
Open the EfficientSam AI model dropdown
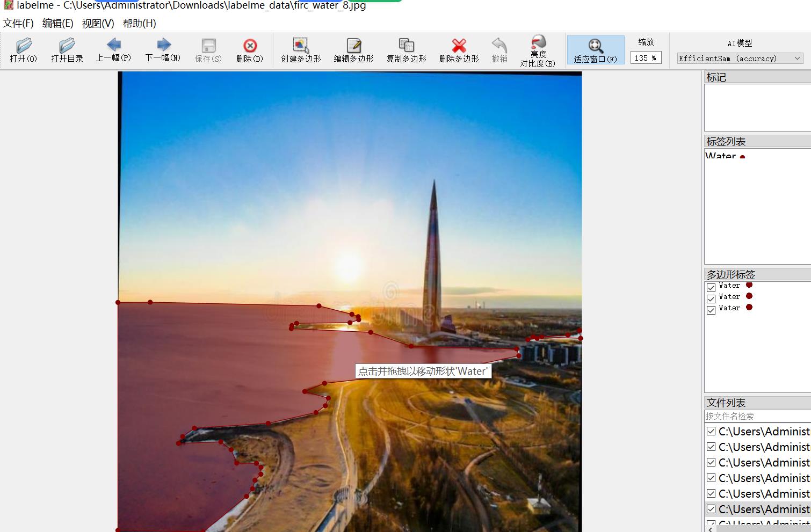click(740, 59)
